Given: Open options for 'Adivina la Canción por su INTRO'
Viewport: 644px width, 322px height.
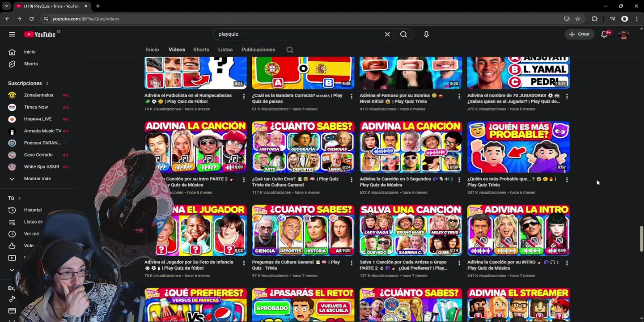Looking at the screenshot, I should 567,263.
